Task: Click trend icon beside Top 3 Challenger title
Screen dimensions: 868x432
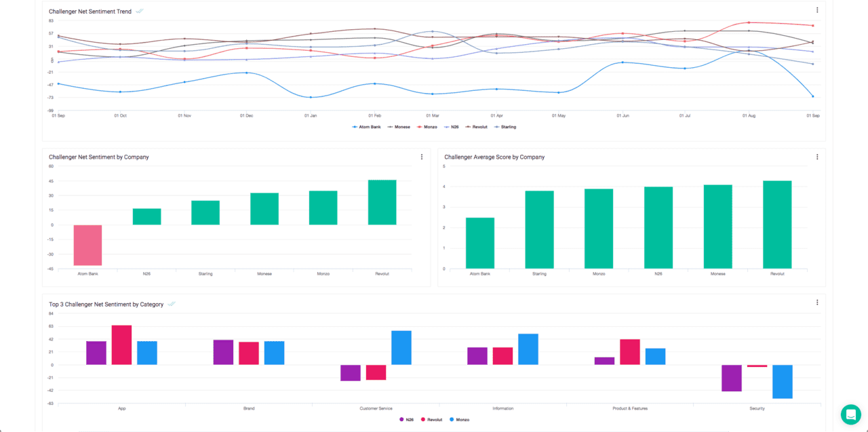Action: (172, 305)
